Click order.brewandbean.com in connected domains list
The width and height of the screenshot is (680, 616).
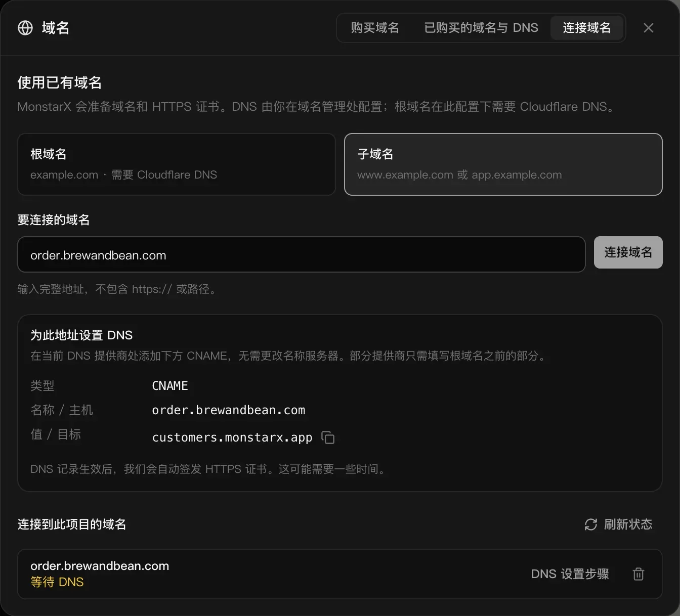[x=100, y=566]
